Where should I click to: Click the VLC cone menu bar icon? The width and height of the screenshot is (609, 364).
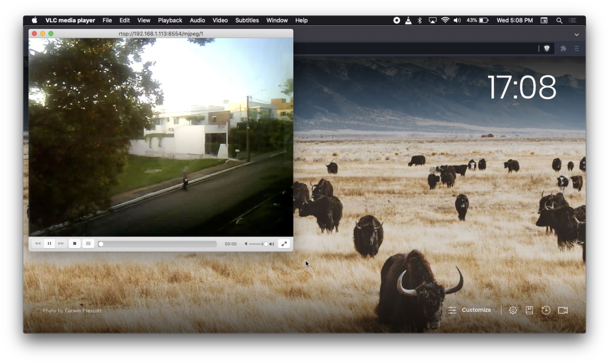pos(408,20)
